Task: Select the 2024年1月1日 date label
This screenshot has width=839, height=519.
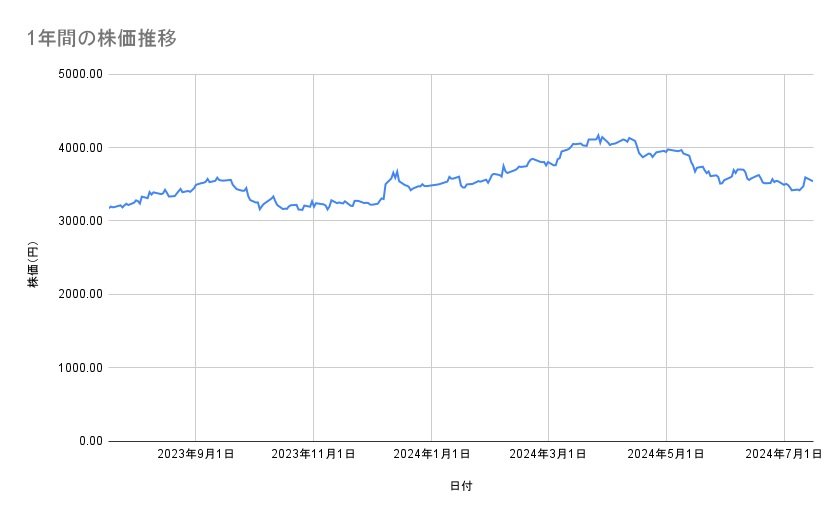Action: (x=432, y=454)
